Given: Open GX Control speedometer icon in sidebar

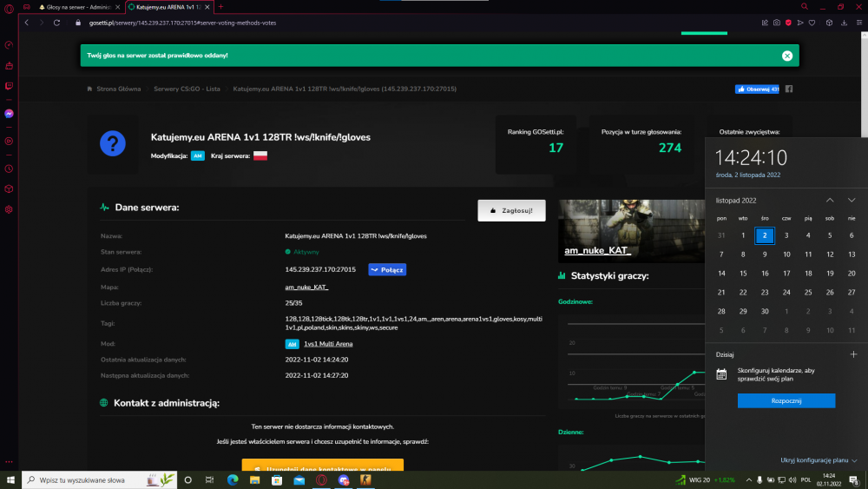Looking at the screenshot, I should [9, 45].
